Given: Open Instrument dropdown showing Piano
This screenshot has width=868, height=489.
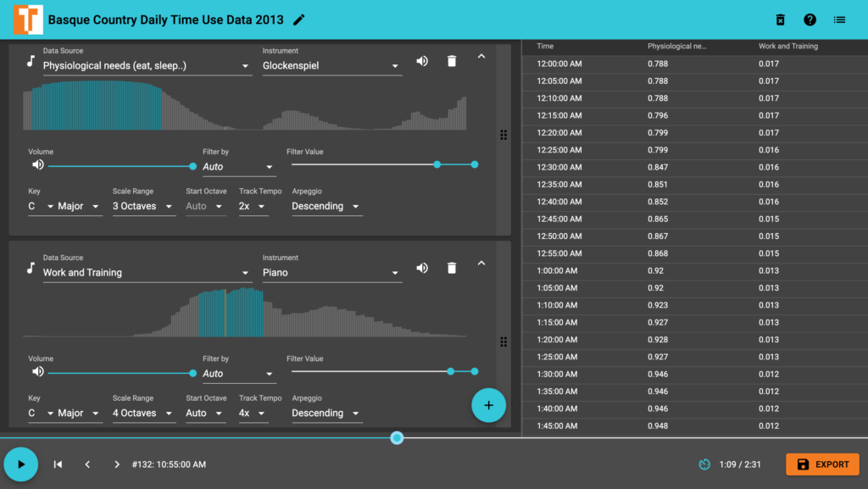Looking at the screenshot, I should (331, 273).
